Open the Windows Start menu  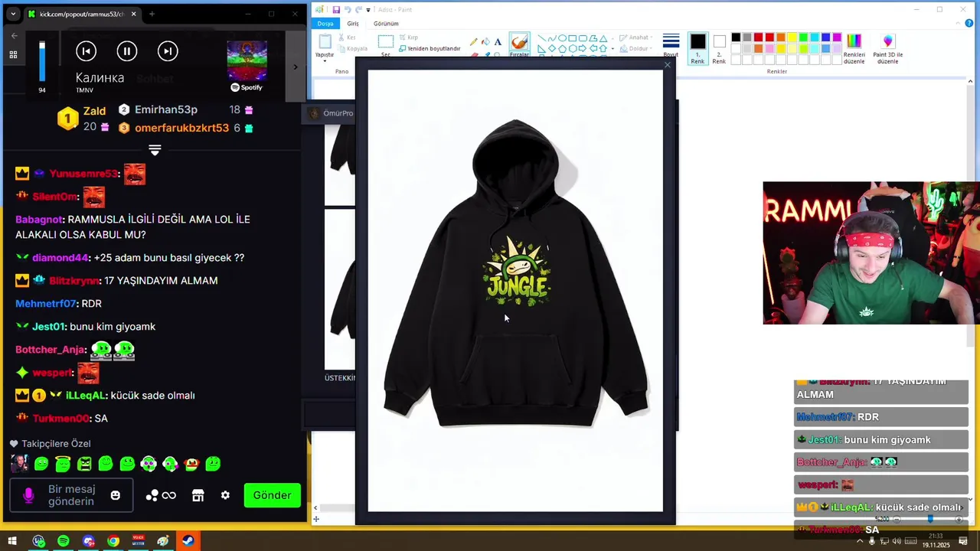tap(12, 541)
